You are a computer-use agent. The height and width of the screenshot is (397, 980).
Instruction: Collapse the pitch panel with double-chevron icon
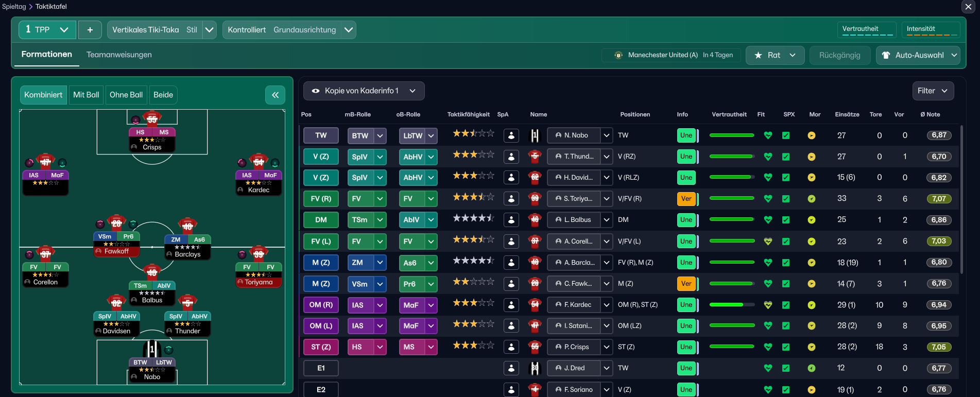point(275,95)
